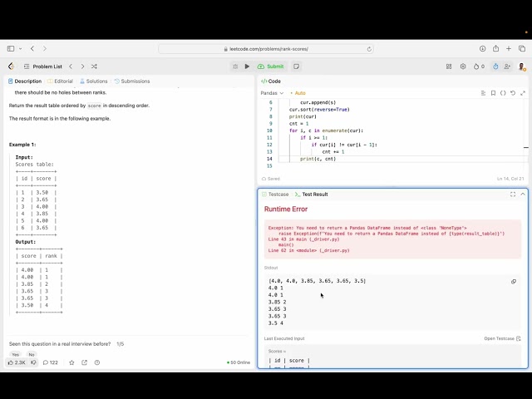Collapse the test result panel chevron
Screen dimensions: 532x399
(x=523, y=194)
